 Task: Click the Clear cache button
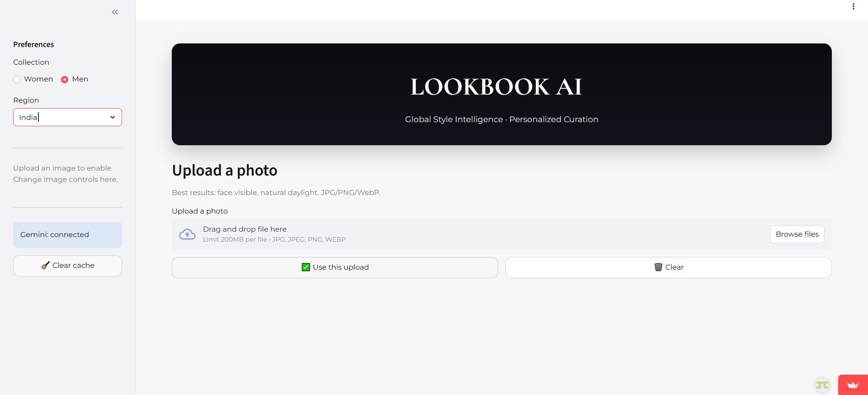click(x=67, y=266)
